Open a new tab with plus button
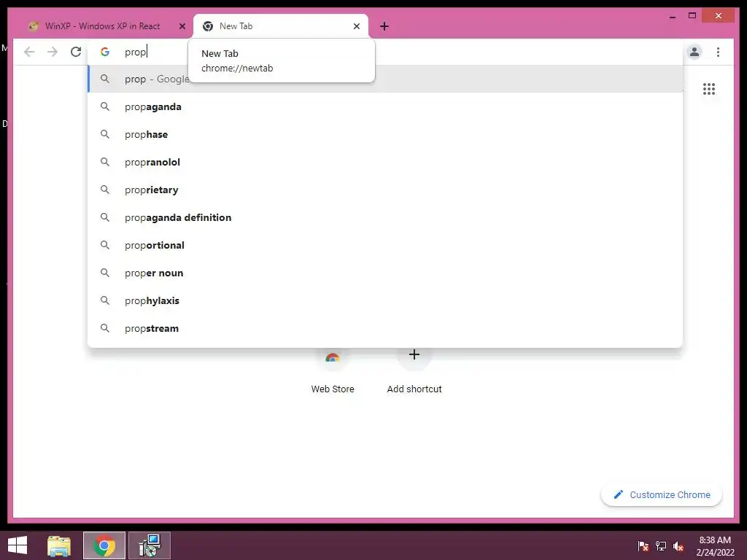This screenshot has width=747, height=560. pyautogui.click(x=384, y=26)
